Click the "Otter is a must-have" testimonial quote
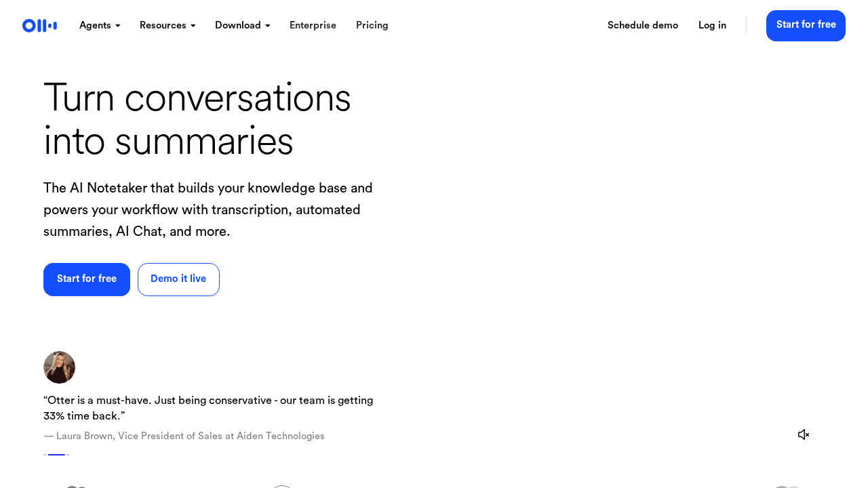868x488 pixels. click(x=208, y=408)
